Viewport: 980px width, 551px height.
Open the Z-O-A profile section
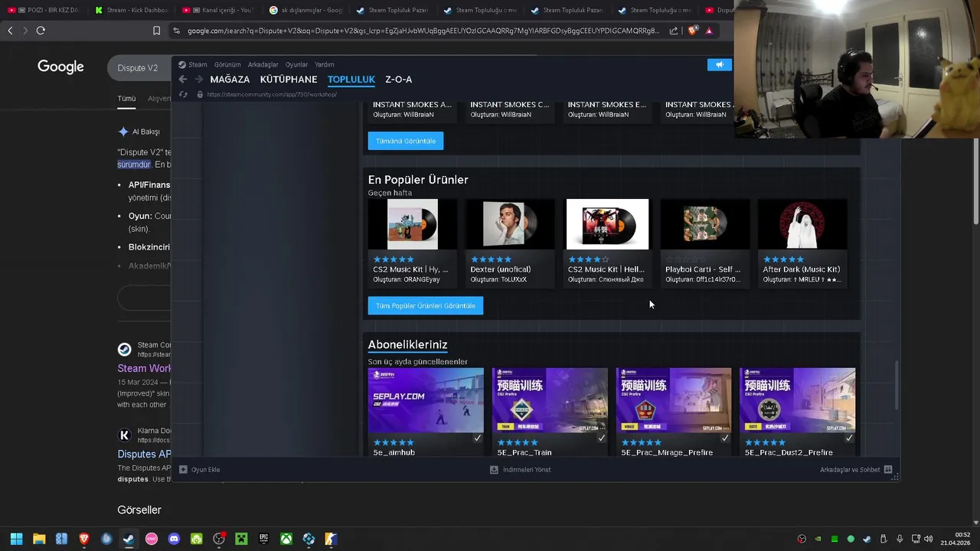point(399,80)
